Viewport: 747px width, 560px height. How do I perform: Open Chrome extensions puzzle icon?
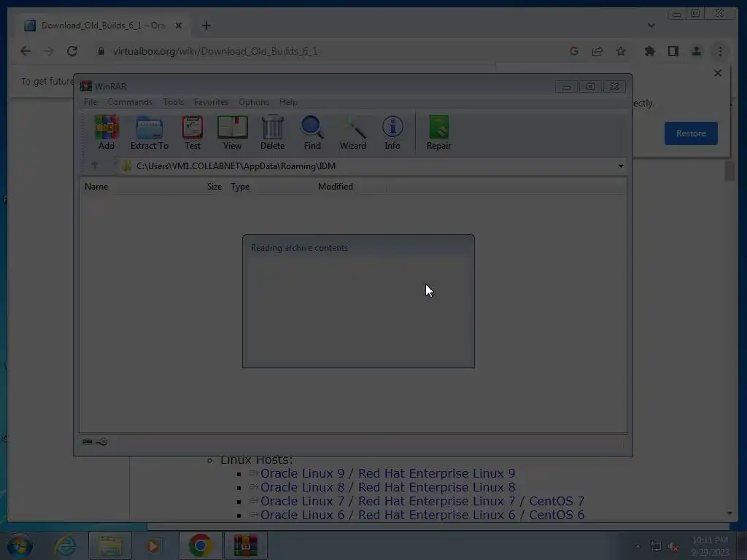point(649,51)
